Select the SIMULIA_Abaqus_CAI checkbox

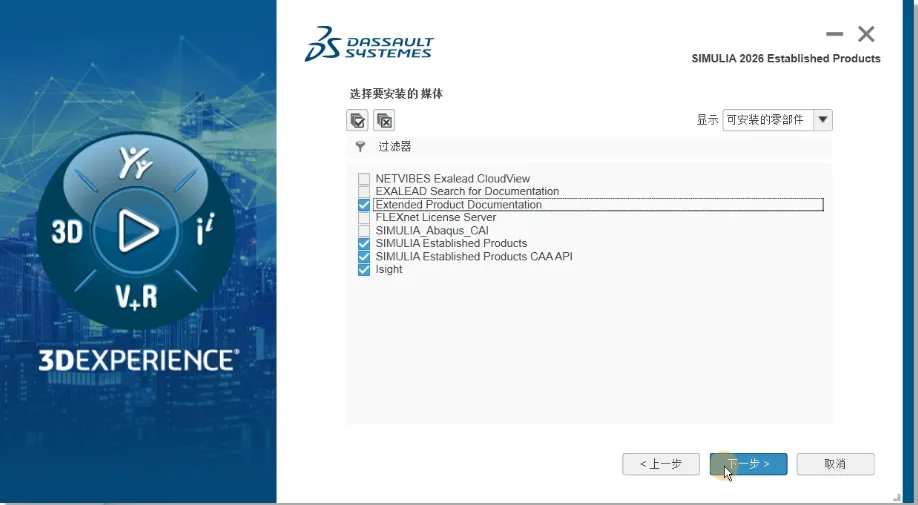pos(364,231)
